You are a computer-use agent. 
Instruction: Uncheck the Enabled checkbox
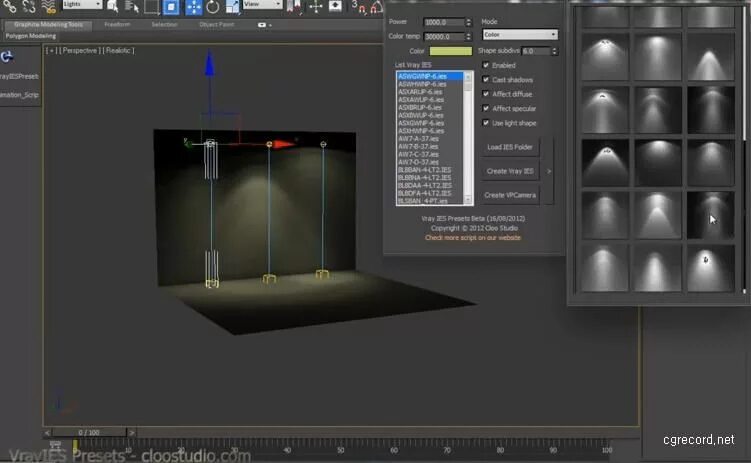[x=486, y=65]
